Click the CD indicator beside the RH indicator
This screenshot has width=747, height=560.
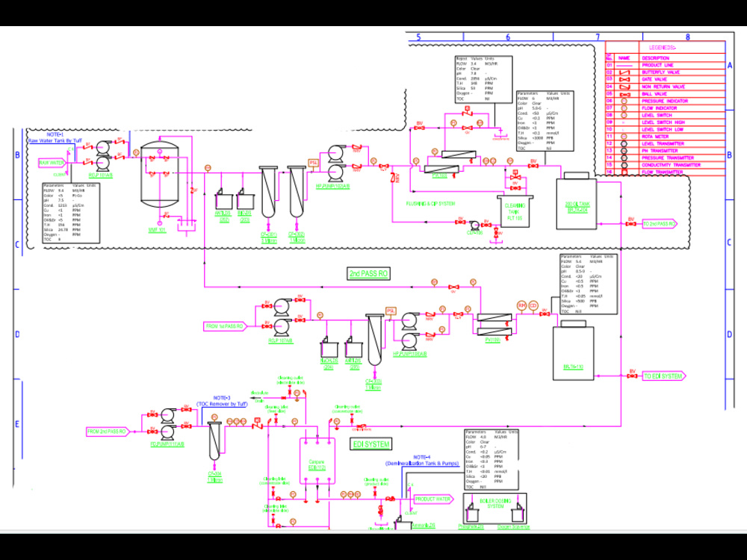click(533, 305)
